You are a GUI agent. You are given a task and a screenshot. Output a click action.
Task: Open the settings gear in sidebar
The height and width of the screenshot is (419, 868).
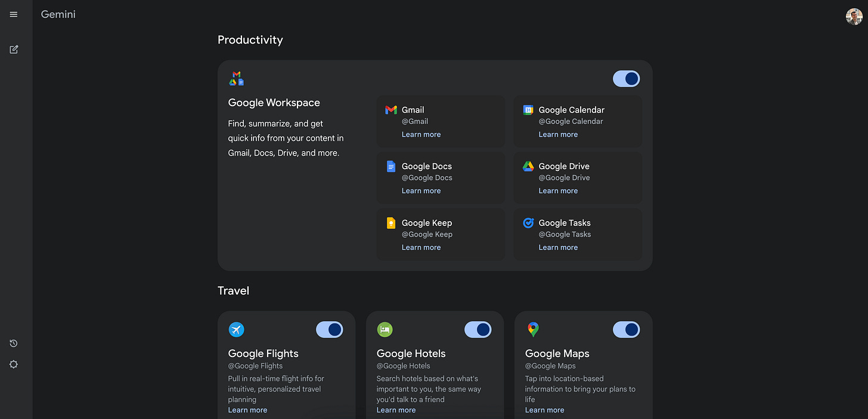point(14,364)
